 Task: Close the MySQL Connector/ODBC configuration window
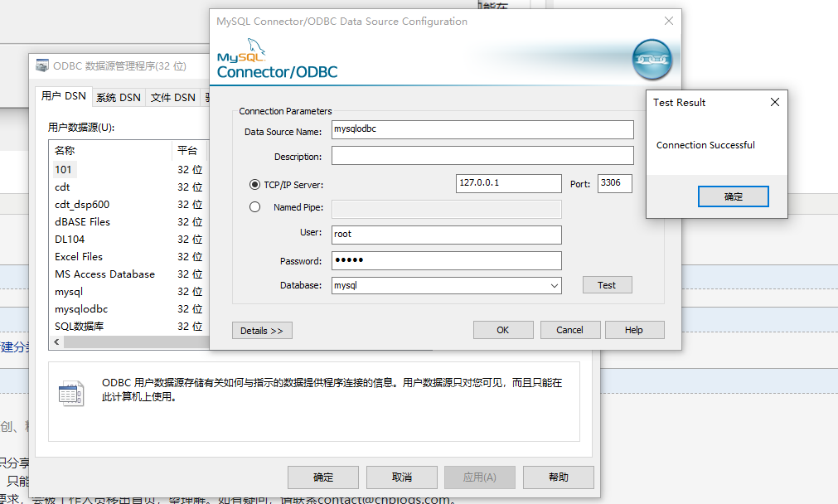[669, 21]
